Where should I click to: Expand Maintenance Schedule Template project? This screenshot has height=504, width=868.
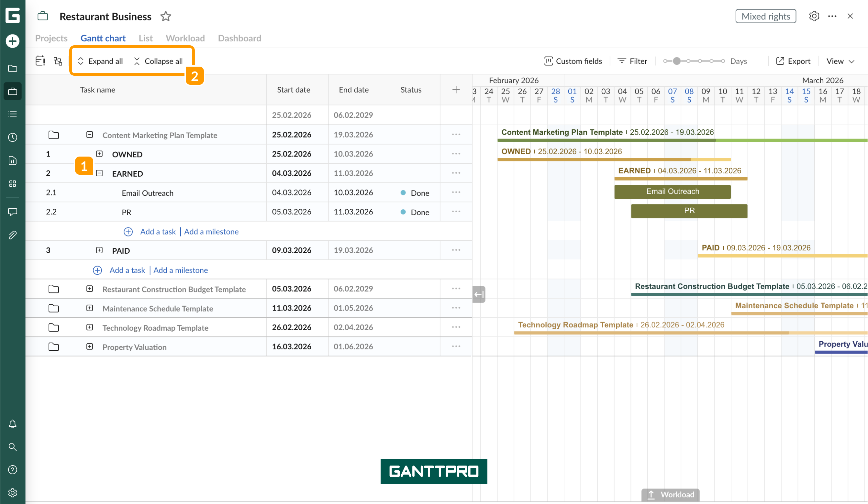coord(90,308)
